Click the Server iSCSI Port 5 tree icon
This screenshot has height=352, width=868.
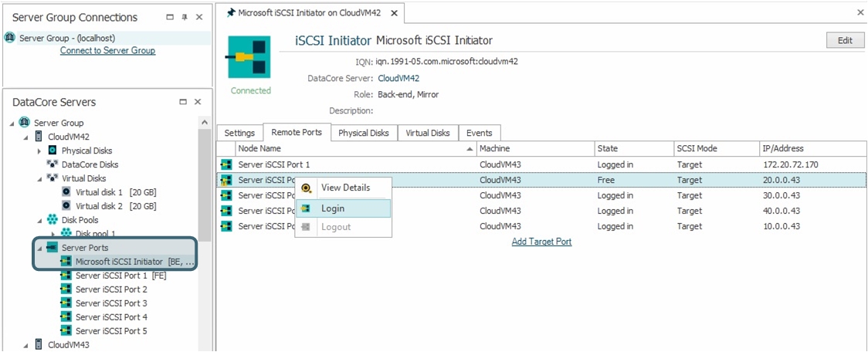[x=66, y=331]
